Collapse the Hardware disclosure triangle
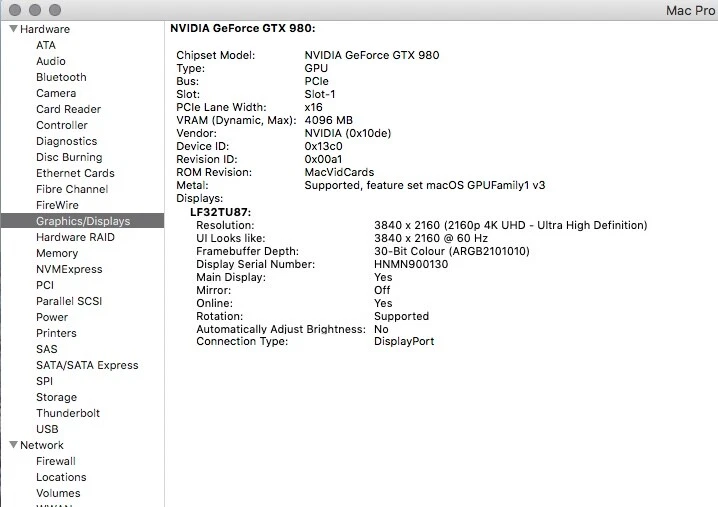The height and width of the screenshot is (507, 718). [x=12, y=29]
